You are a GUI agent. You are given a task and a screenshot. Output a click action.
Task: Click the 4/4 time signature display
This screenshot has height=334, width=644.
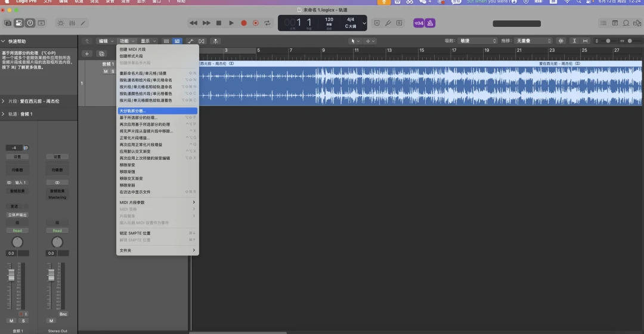351,19
